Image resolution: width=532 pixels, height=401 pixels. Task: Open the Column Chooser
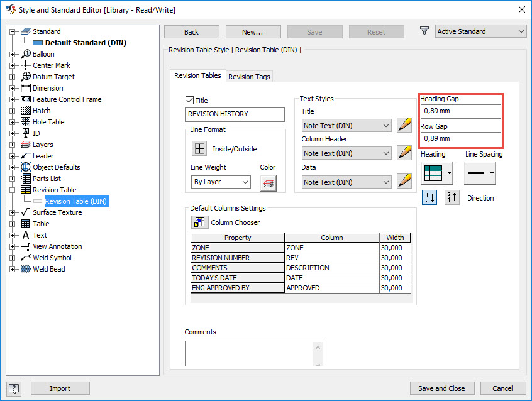199,222
